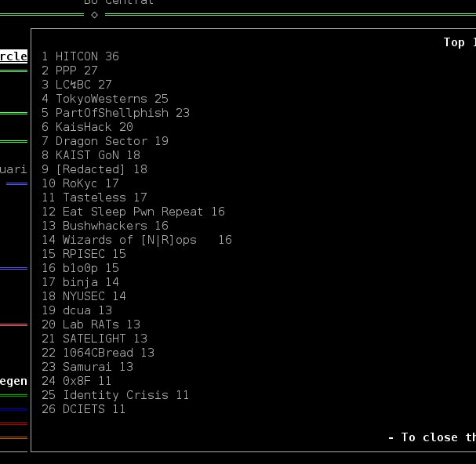476x464 pixels.
Task: Click the row '23 Samurai 13'
Action: point(87,367)
